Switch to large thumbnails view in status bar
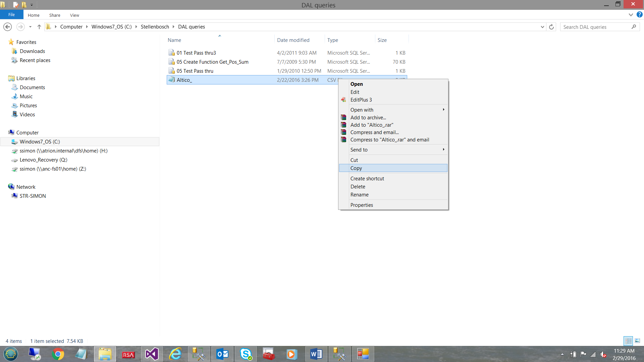Image resolution: width=644 pixels, height=362 pixels. coord(637,341)
